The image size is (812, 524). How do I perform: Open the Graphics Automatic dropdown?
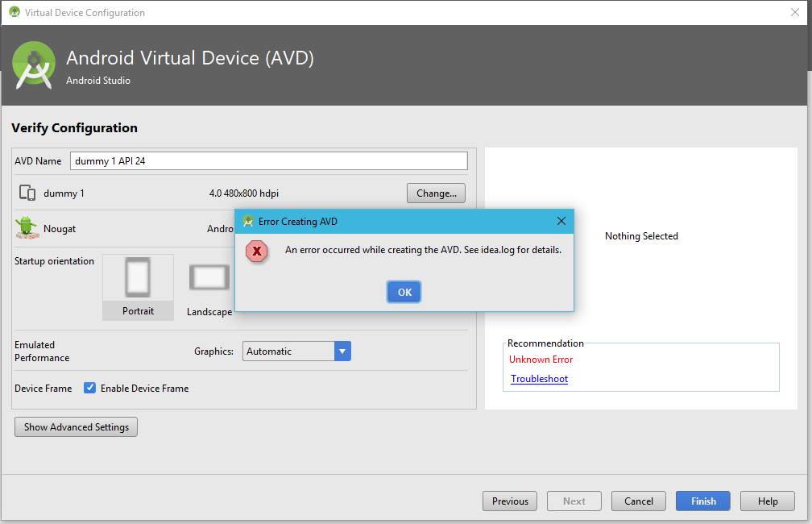tap(342, 351)
